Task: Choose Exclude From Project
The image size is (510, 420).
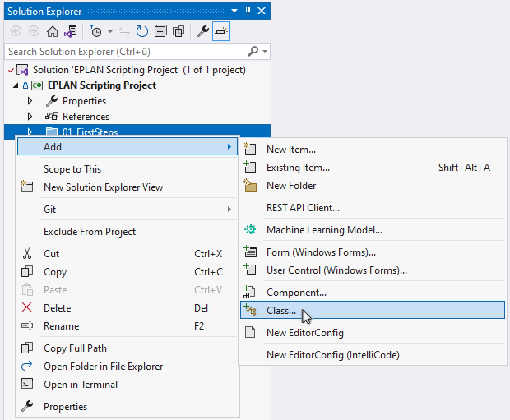Action: [x=128, y=231]
